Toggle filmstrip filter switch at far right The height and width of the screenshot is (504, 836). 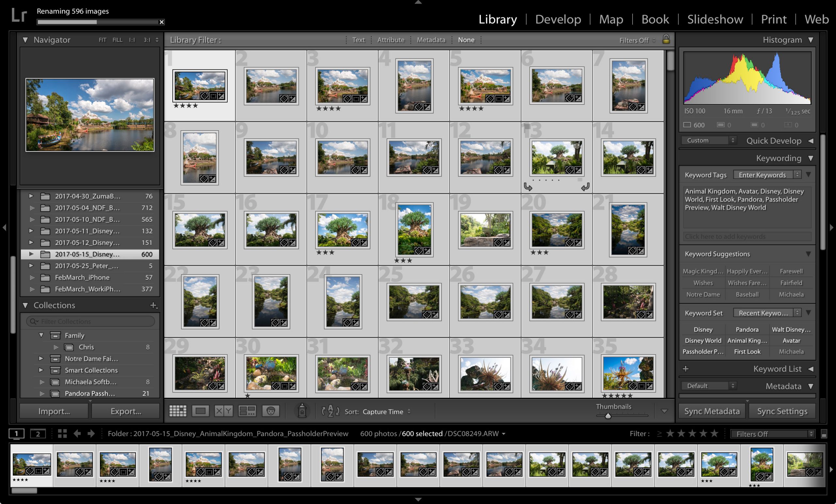[824, 434]
